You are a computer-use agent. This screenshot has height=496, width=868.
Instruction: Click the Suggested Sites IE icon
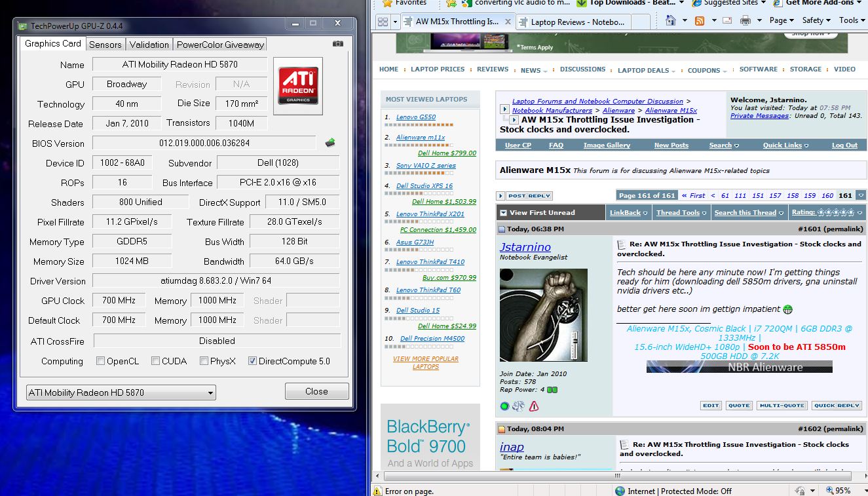[697, 3]
